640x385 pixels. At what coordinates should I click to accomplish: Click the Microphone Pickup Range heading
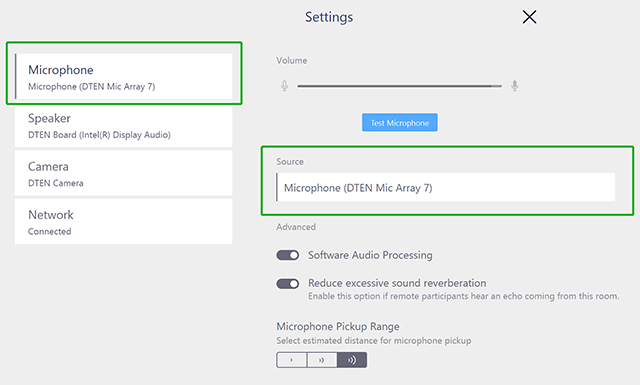(x=338, y=327)
